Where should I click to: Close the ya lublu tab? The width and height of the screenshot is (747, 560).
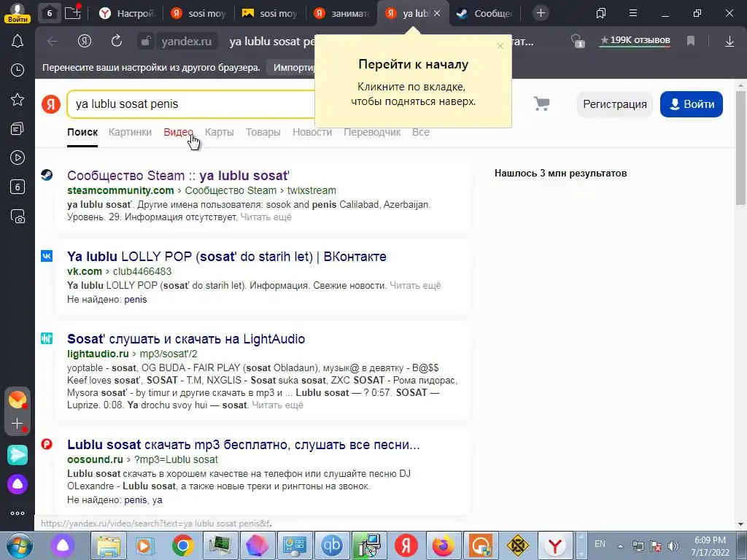coord(437,13)
